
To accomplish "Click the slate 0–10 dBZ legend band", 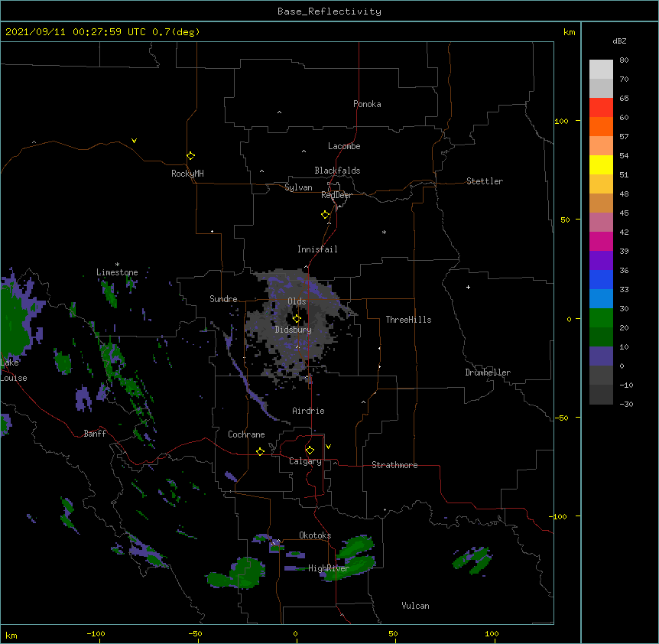I will point(601,356).
